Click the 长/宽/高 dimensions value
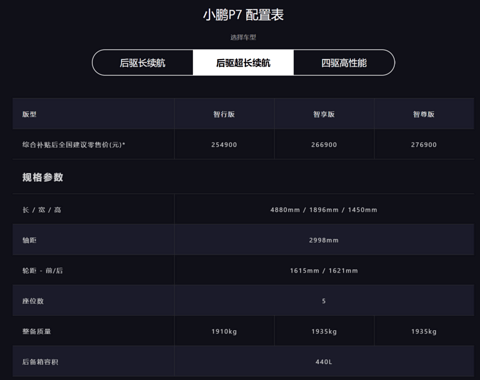This screenshot has height=380, width=480. [324, 210]
